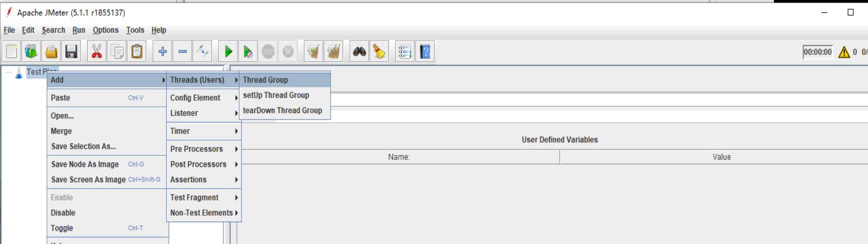
Task: Click the Copy icon in toolbar
Action: (x=117, y=52)
